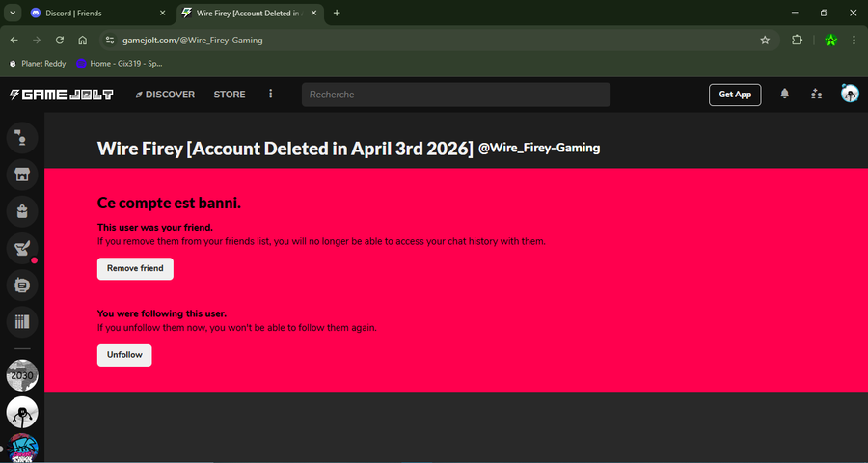
Task: Go forward in browser history
Action: (37, 40)
